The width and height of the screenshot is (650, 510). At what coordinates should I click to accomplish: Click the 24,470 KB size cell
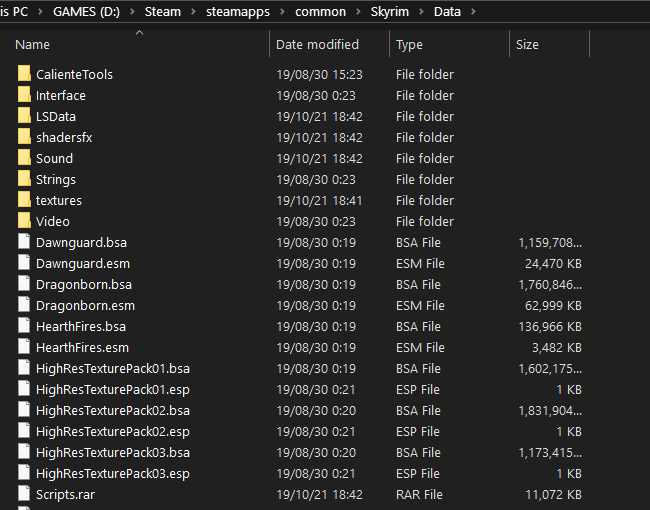553,263
